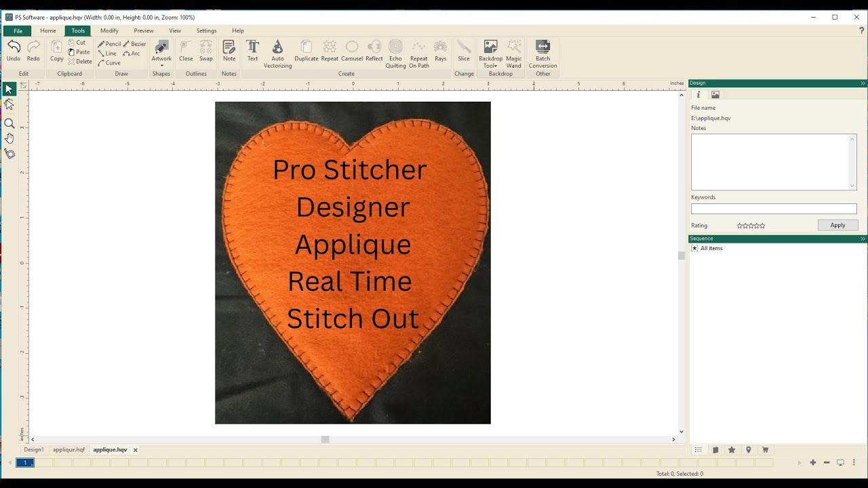868x488 pixels.
Task: Choose the hand pan tool in sidebar
Action: click(x=9, y=138)
